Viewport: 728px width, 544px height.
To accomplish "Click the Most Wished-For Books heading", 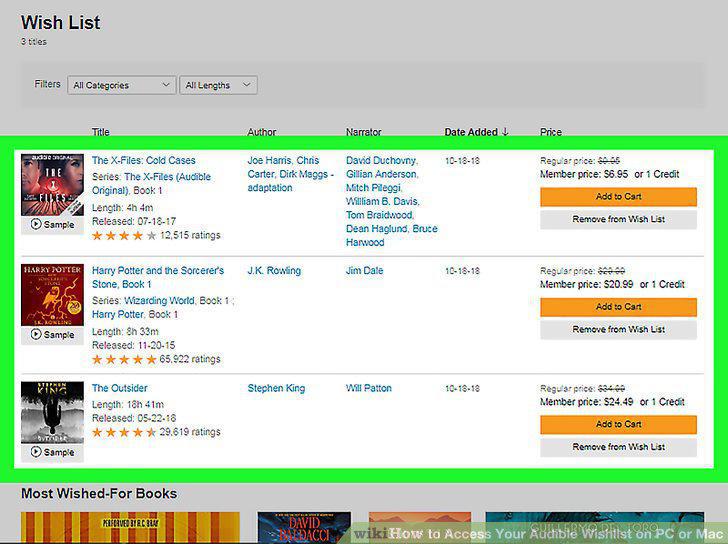I will 99,493.
